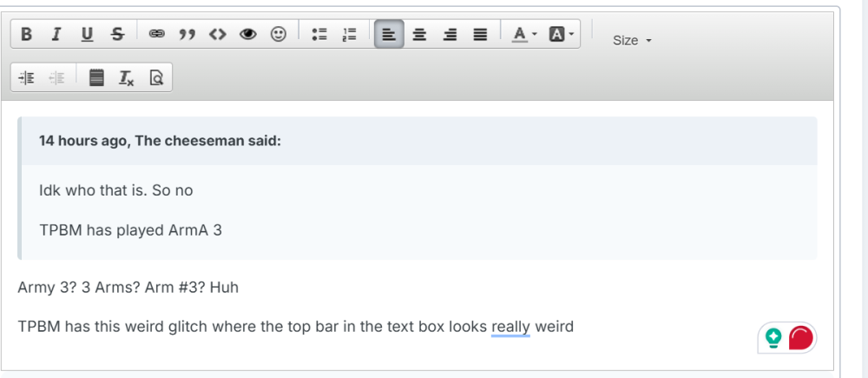Toggle bold formatting
This screenshot has width=868, height=378.
click(26, 35)
